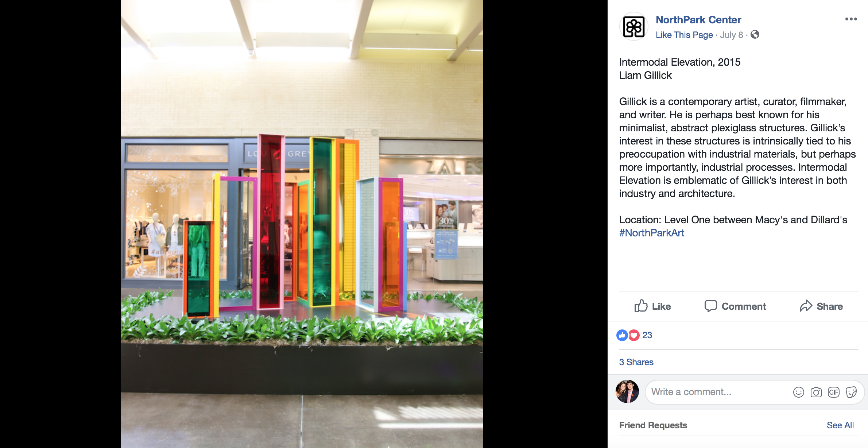The width and height of the screenshot is (868, 448).
Task: Post a GIF with the GIF icon
Action: (833, 392)
